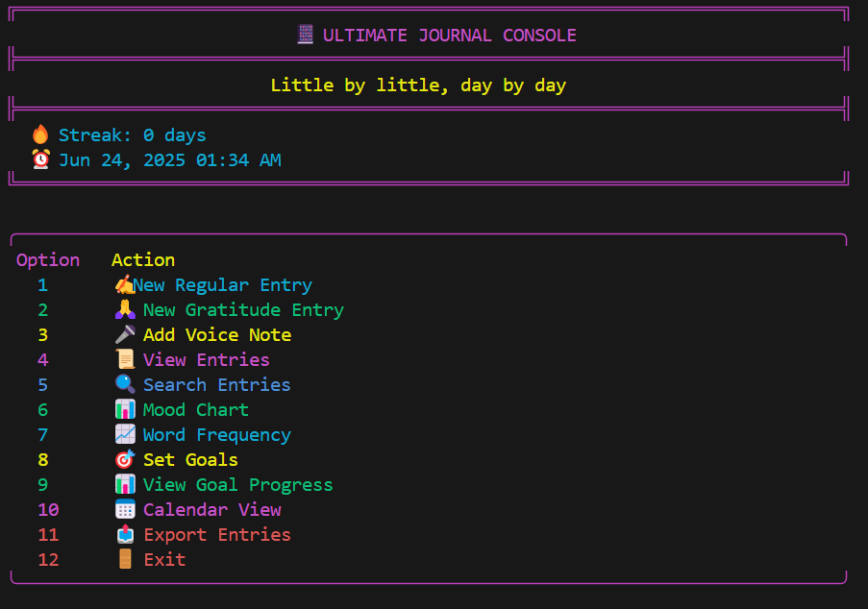Open the Mood Chart action

click(x=196, y=410)
